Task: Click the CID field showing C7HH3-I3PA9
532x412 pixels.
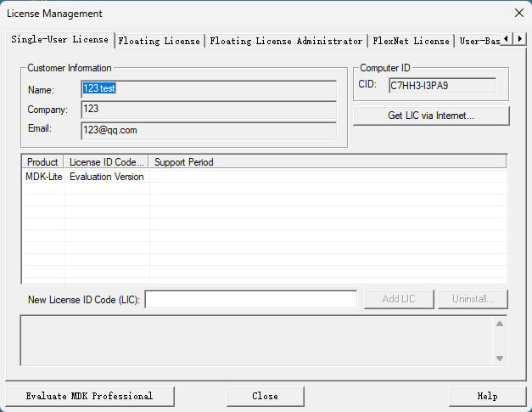Action: tap(442, 86)
